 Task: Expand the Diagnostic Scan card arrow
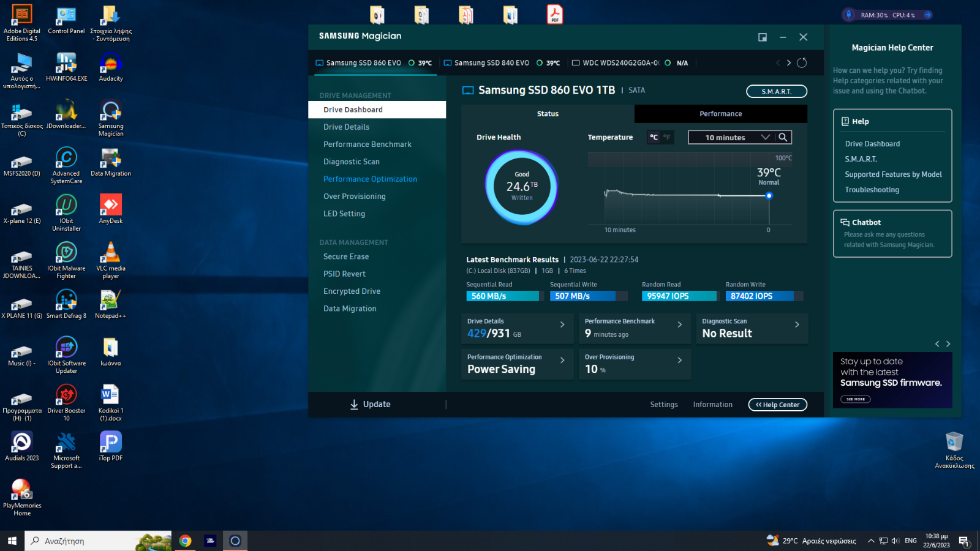click(797, 324)
